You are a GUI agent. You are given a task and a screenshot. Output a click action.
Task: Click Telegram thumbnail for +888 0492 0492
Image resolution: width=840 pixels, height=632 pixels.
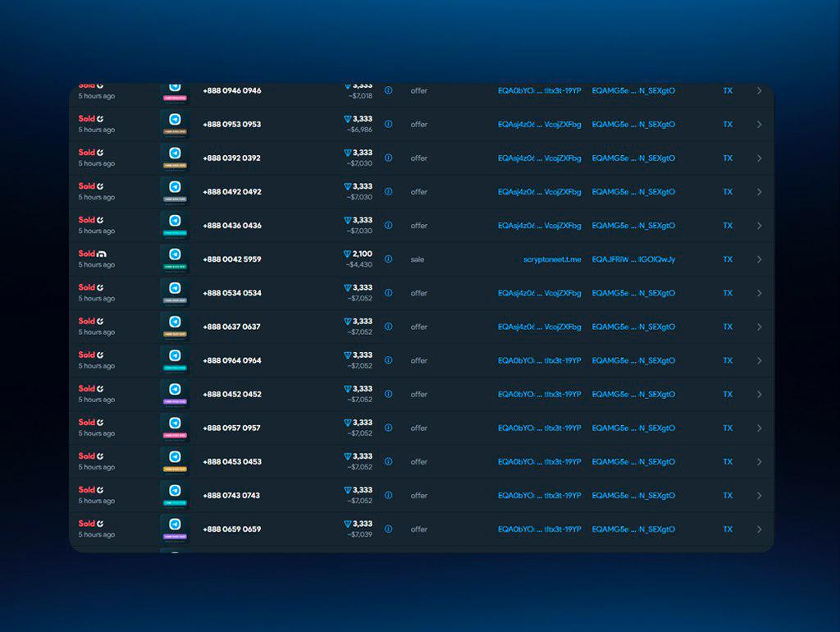pos(175,188)
